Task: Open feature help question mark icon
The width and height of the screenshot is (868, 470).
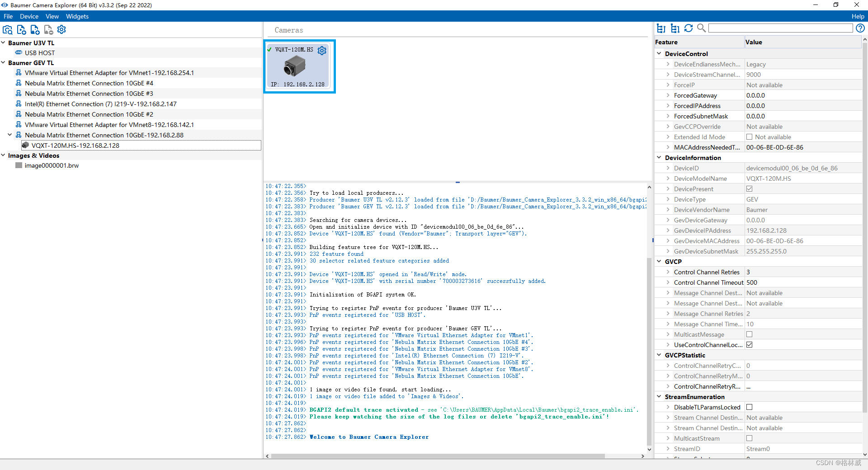Action: [860, 28]
